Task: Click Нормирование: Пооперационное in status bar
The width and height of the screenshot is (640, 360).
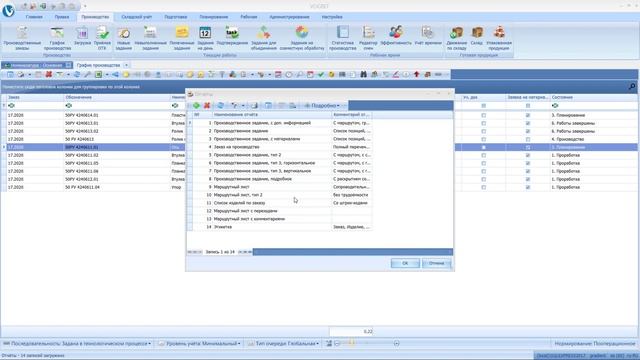Action: 595,344
